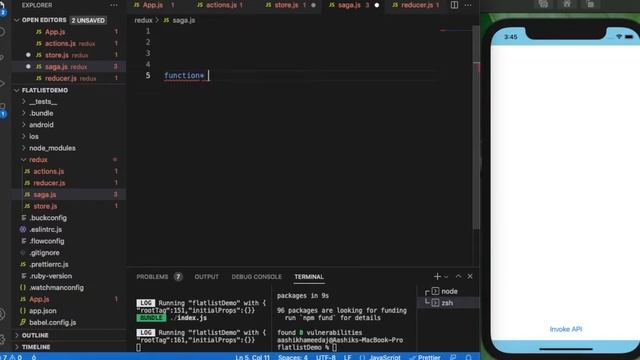Add a new terminal with plus icon
The image size is (640, 360).
437,276
